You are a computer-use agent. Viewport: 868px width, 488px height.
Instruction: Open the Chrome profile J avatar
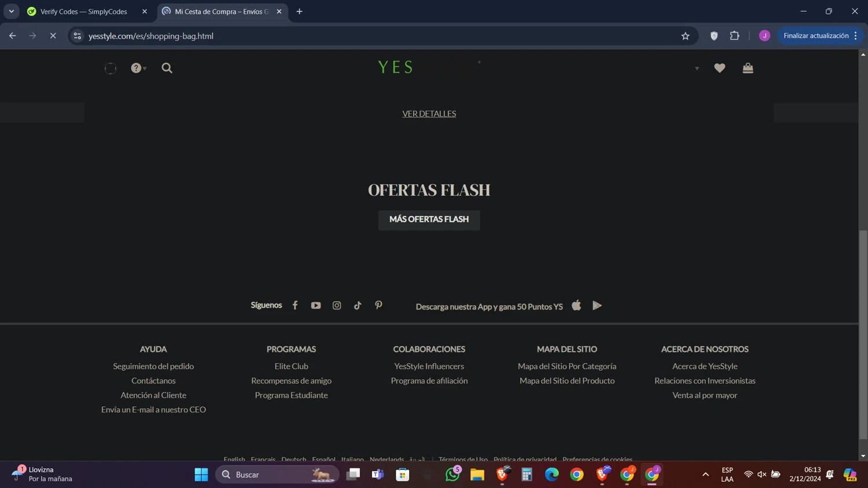(764, 36)
